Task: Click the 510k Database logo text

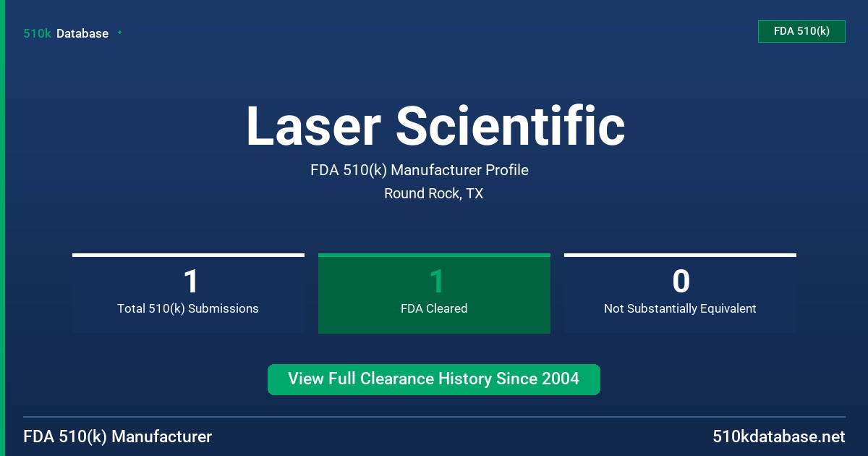Action: [x=66, y=33]
